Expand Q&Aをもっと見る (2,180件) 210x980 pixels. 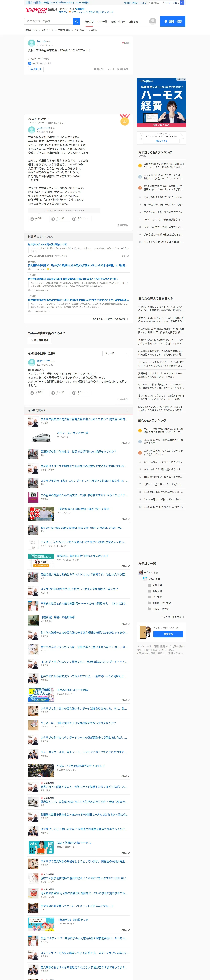pos(111,319)
